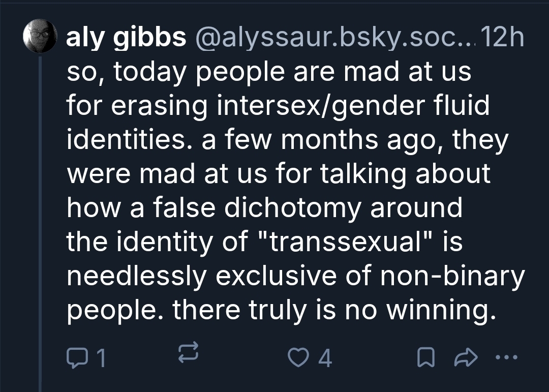Click the display name "aly gibbs"
549x392 pixels.
click(127, 38)
